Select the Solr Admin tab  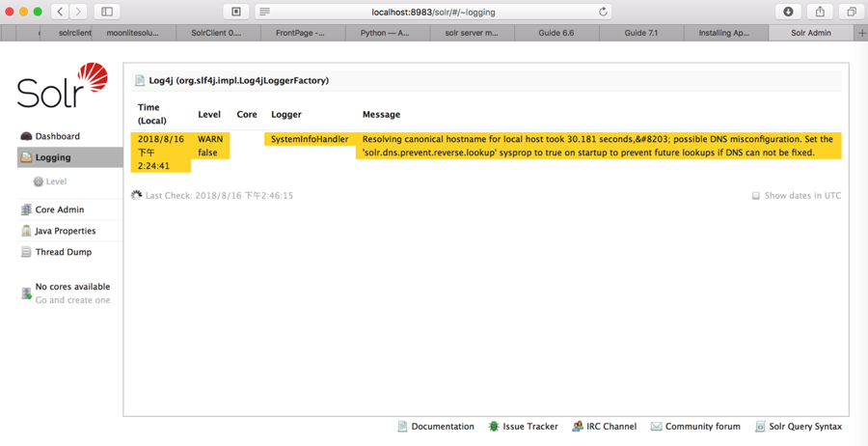click(x=811, y=33)
